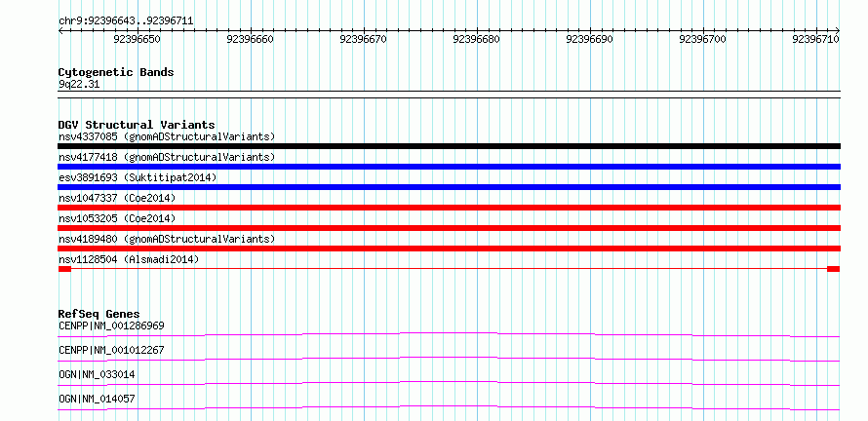Image resolution: width=868 pixels, height=421 pixels.
Task: Open the nsv1047337 Coe2014 label
Action: tap(117, 198)
